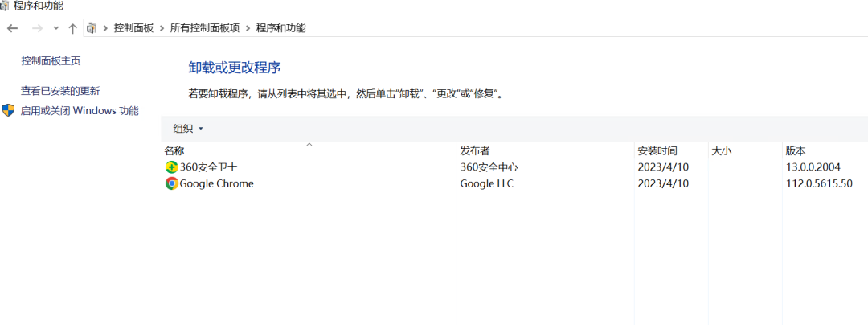Expand chevron after 控制面板 breadcrumb
Image resolution: width=868 pixels, height=325 pixels.
pos(162,28)
